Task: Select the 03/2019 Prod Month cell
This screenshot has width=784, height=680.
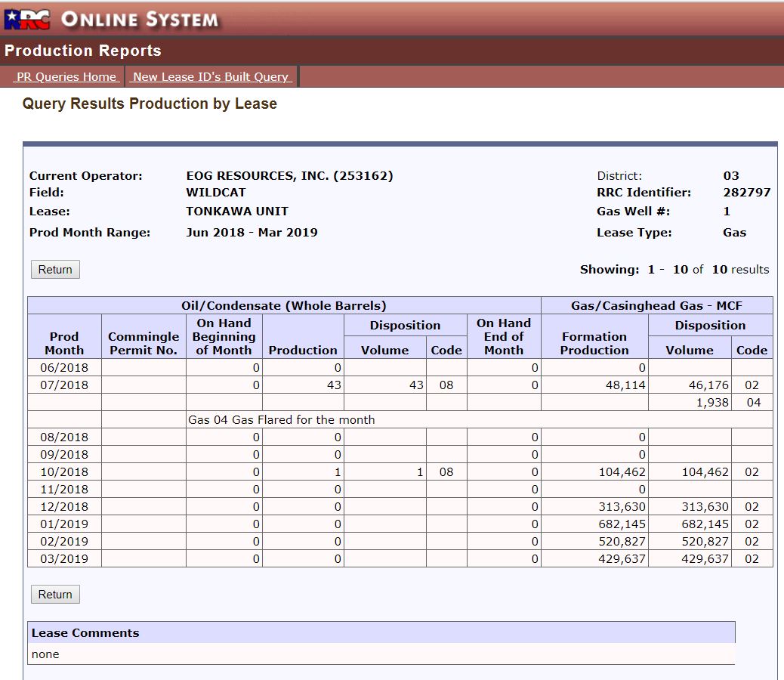Action: pos(64,559)
